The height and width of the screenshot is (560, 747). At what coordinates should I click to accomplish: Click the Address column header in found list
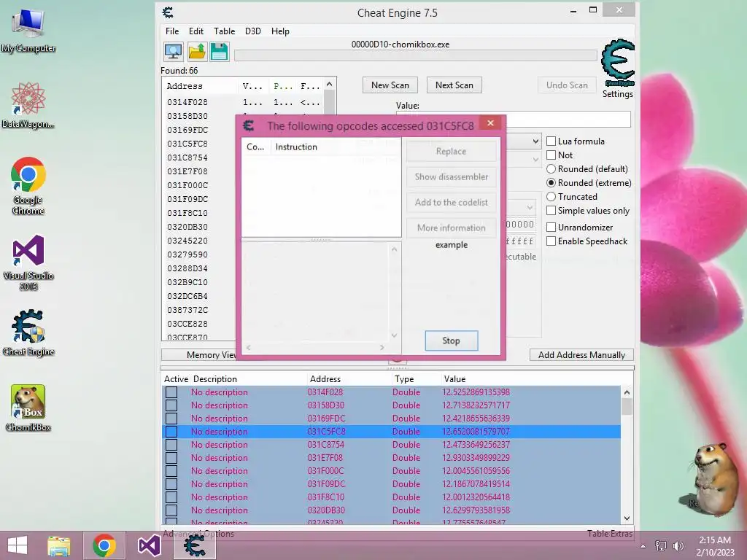pyautogui.click(x=185, y=86)
